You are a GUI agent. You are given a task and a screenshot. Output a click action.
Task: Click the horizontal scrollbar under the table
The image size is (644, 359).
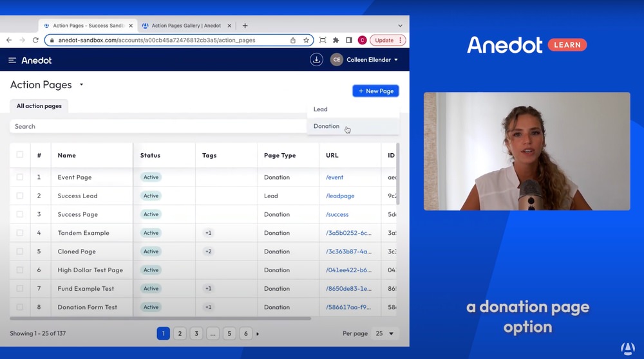click(160, 318)
